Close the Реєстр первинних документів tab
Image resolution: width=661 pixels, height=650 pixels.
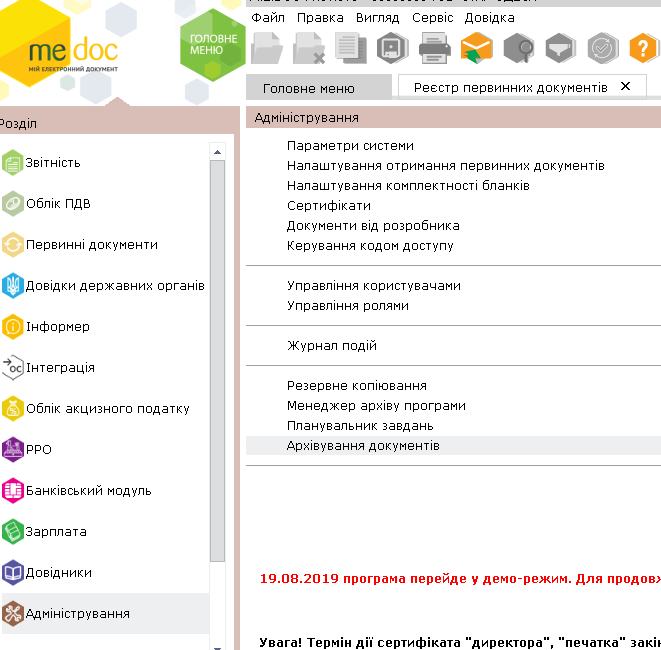tap(626, 86)
